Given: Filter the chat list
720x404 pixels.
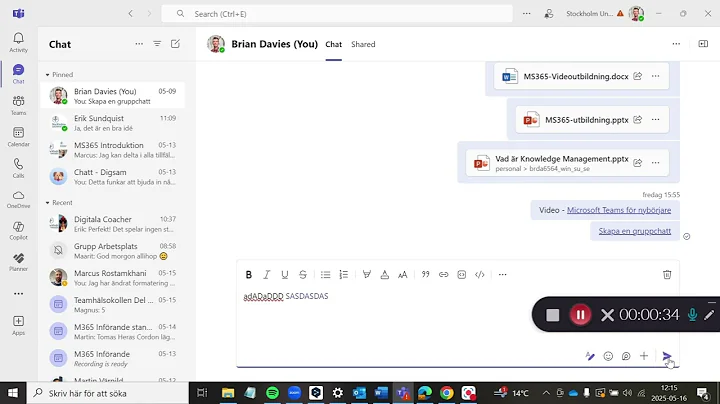Looking at the screenshot, I should point(157,44).
